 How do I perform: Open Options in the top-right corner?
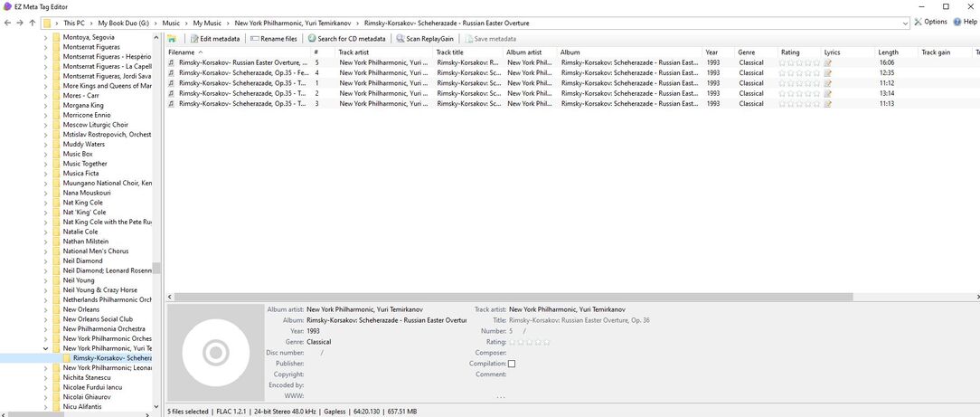tap(930, 21)
